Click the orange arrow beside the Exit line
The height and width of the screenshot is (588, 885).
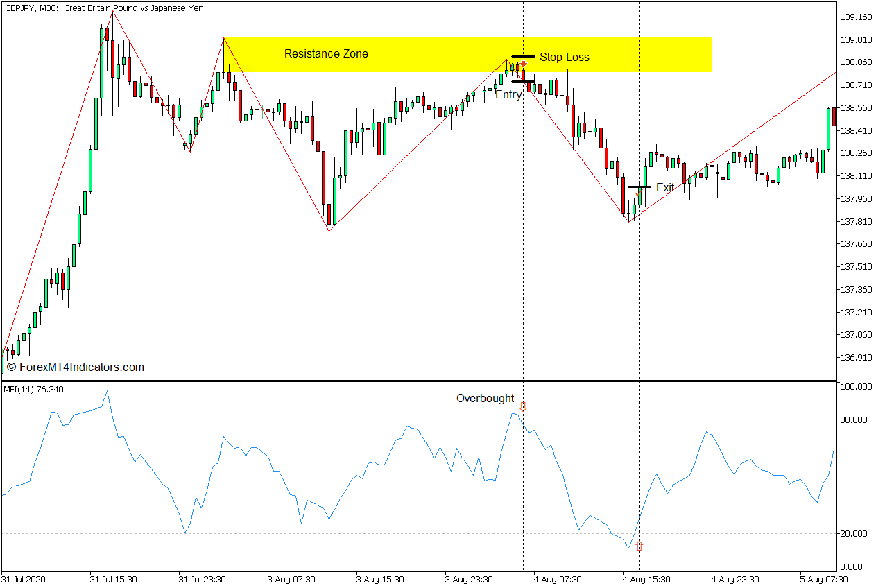(x=638, y=194)
